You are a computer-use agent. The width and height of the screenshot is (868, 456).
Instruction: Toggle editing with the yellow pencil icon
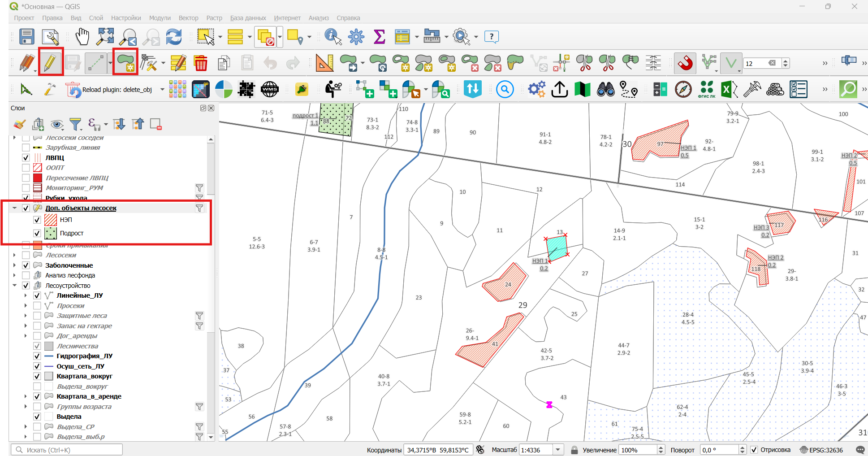[50, 62]
